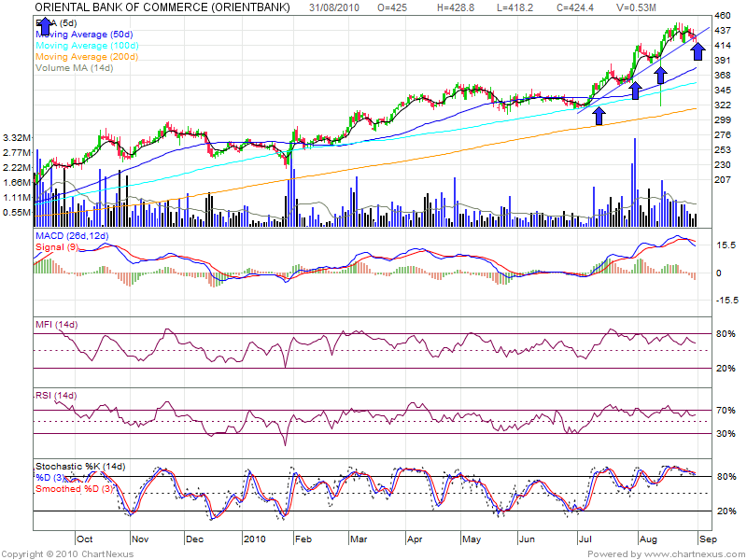Select the Stochastic %K (14d) label
The image size is (747, 560).
coord(79,466)
